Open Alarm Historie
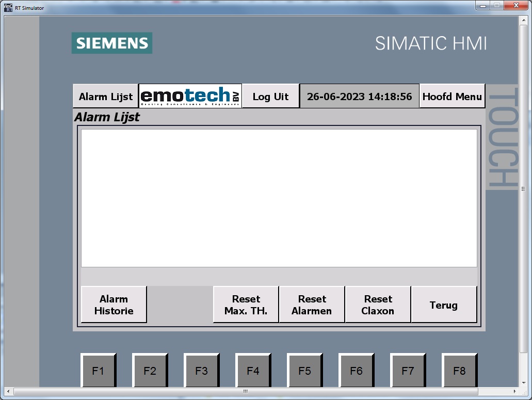Image resolution: width=532 pixels, height=400 pixels. click(114, 305)
